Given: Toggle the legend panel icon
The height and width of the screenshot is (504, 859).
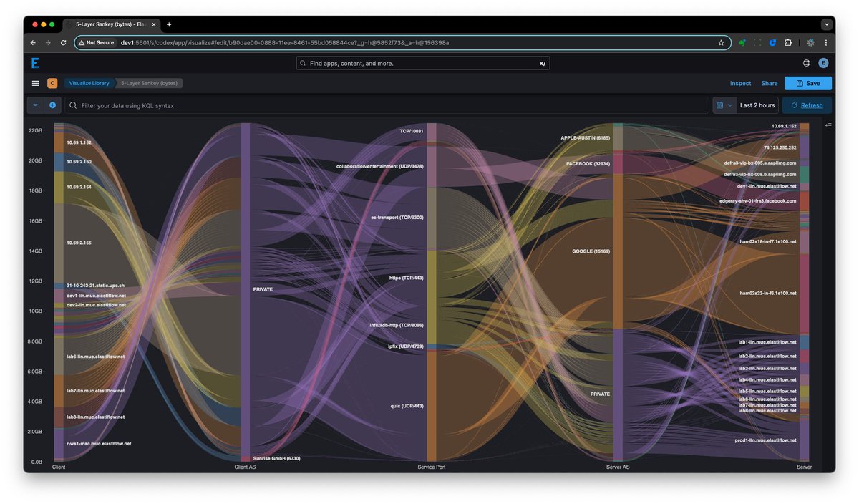Looking at the screenshot, I should tap(828, 125).
